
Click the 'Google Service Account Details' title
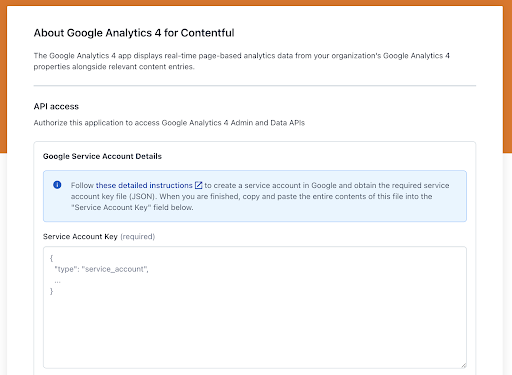[x=102, y=156]
